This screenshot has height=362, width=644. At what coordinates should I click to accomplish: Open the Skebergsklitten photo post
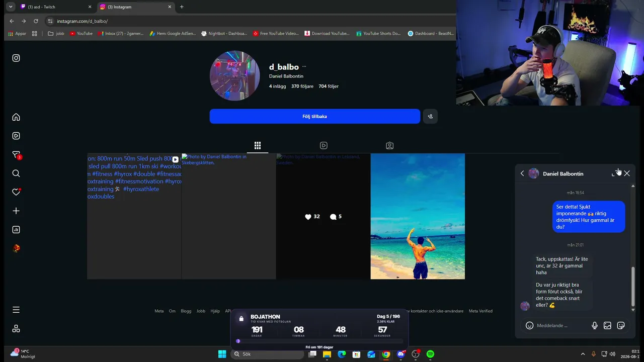pos(229,216)
